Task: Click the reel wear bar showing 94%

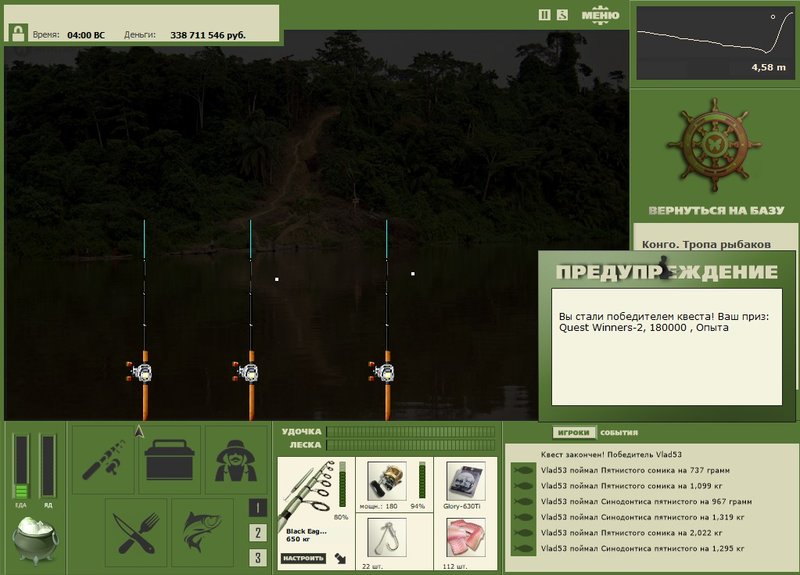Action: click(422, 480)
